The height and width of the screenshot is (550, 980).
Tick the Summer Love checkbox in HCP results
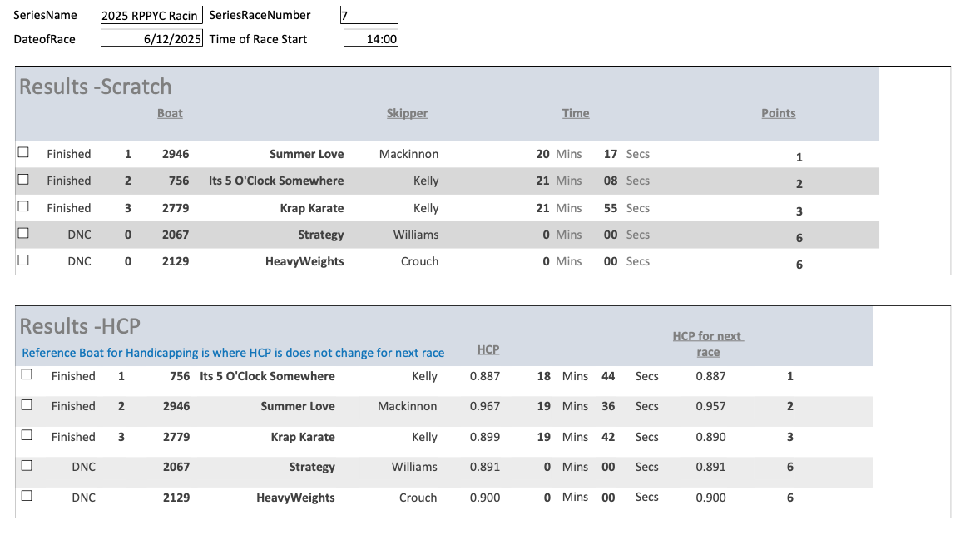tap(27, 405)
